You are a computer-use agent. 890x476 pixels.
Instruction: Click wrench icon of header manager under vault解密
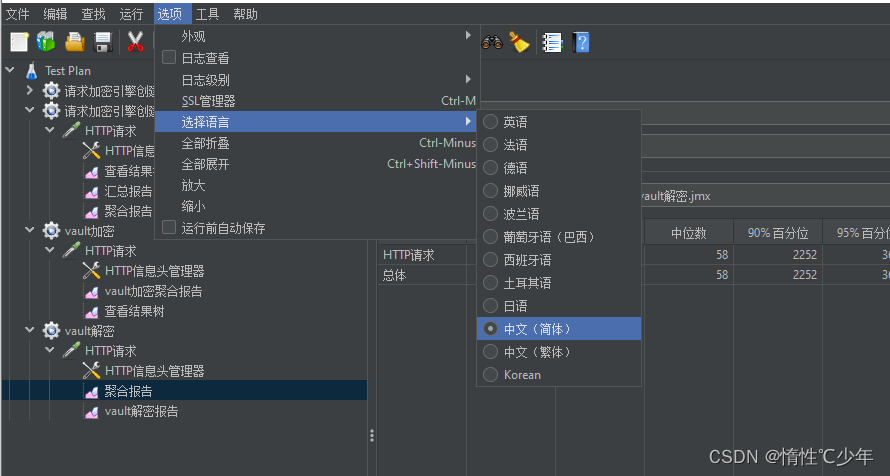click(91, 370)
